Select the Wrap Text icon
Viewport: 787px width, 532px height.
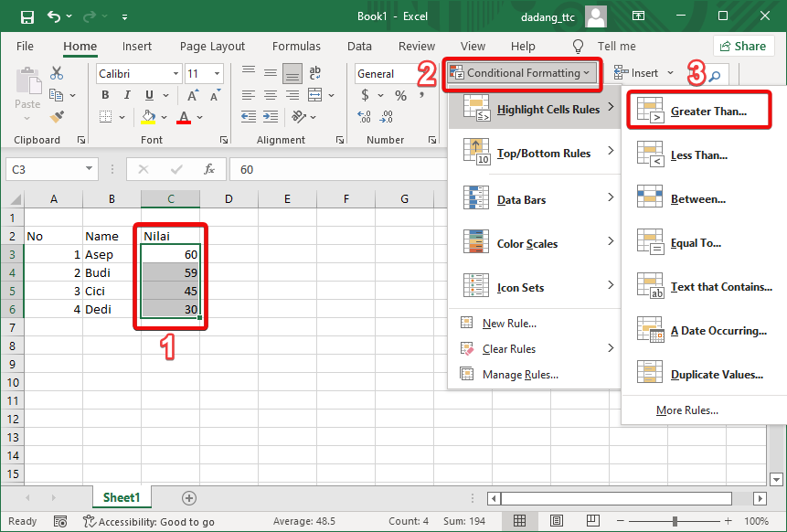[x=314, y=75]
